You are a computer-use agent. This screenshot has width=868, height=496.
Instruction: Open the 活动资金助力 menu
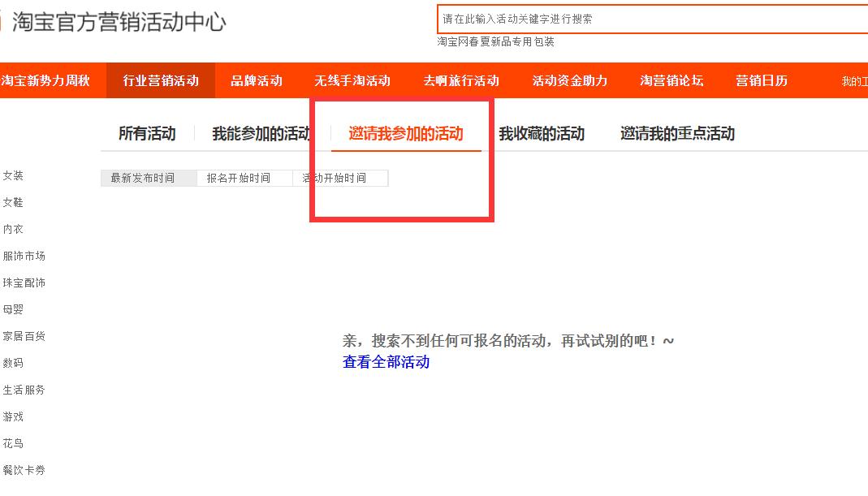[x=569, y=80]
